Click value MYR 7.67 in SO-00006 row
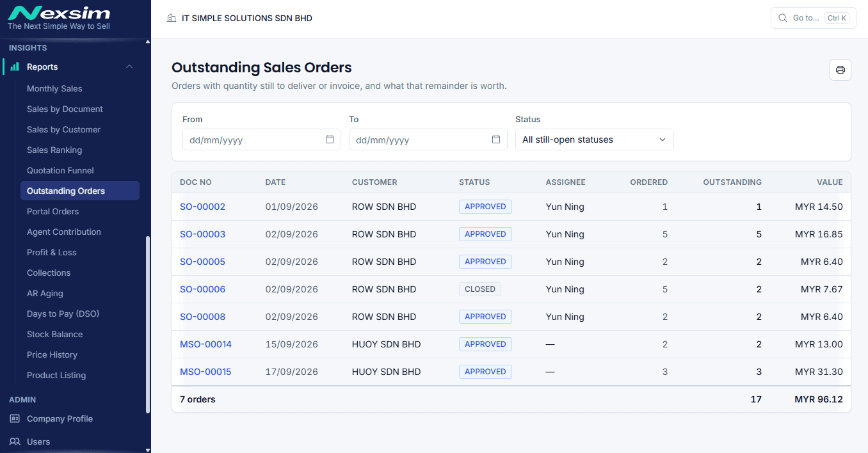868x453 pixels. (x=822, y=289)
